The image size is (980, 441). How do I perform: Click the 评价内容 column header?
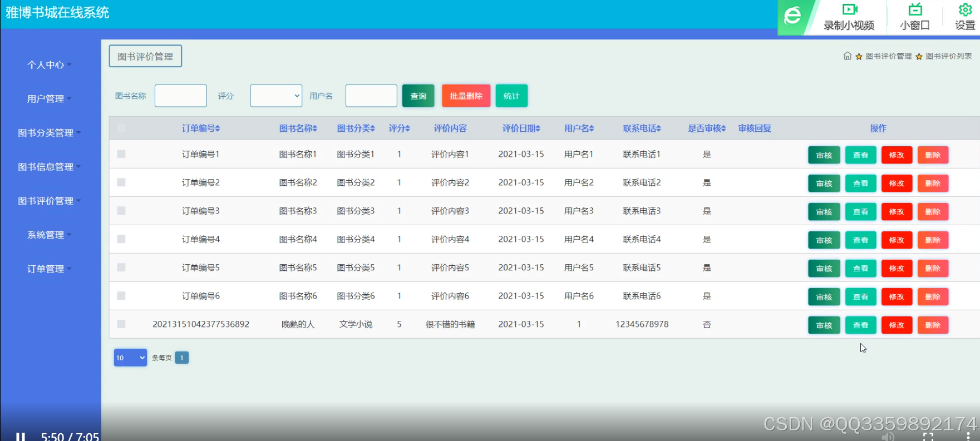coord(450,128)
